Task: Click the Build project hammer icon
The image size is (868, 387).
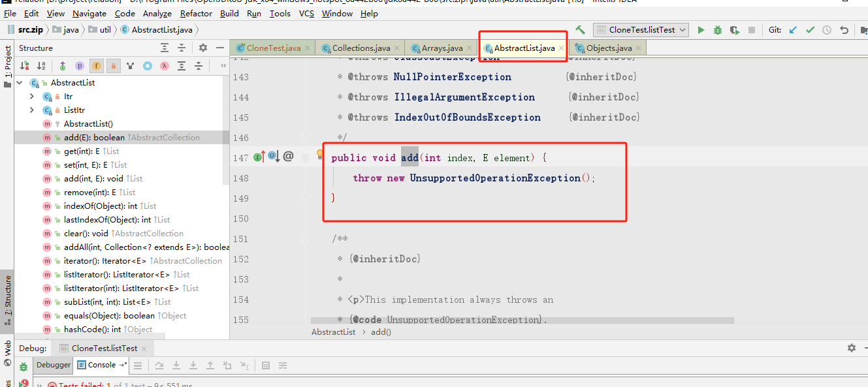Action: pos(581,30)
